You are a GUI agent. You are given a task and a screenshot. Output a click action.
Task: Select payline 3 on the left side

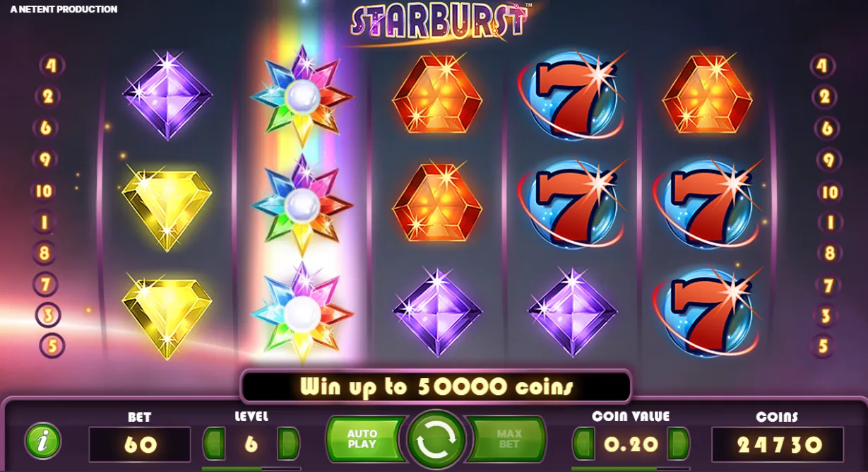pyautogui.click(x=48, y=315)
